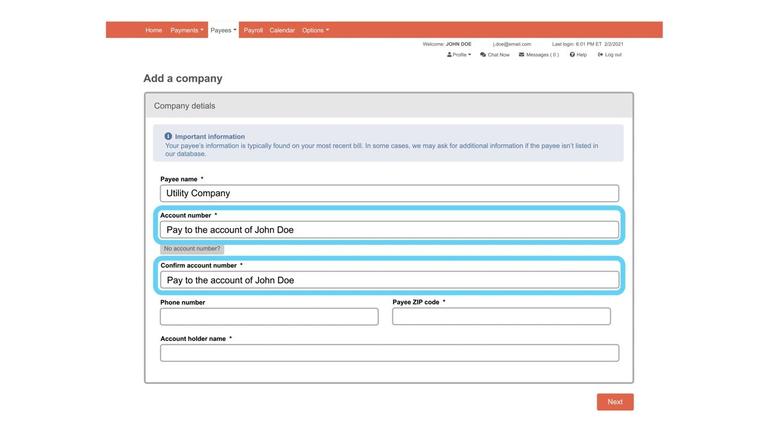Expand the Options dropdown menu
The image size is (768, 432).
coord(315,30)
